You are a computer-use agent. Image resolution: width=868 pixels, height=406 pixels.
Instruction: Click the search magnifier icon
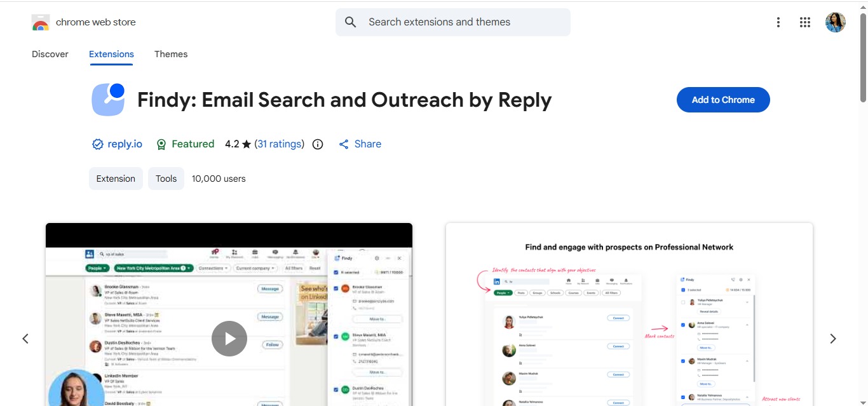click(350, 22)
